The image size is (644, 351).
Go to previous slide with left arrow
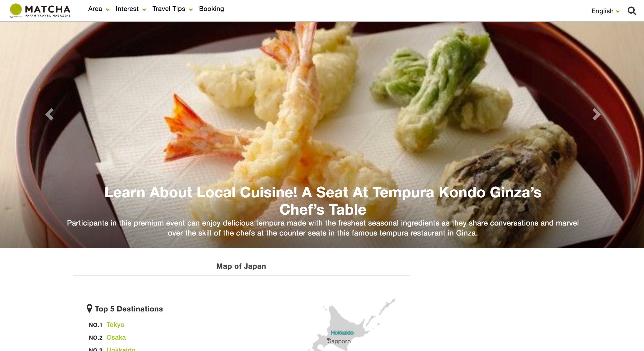pos(50,114)
